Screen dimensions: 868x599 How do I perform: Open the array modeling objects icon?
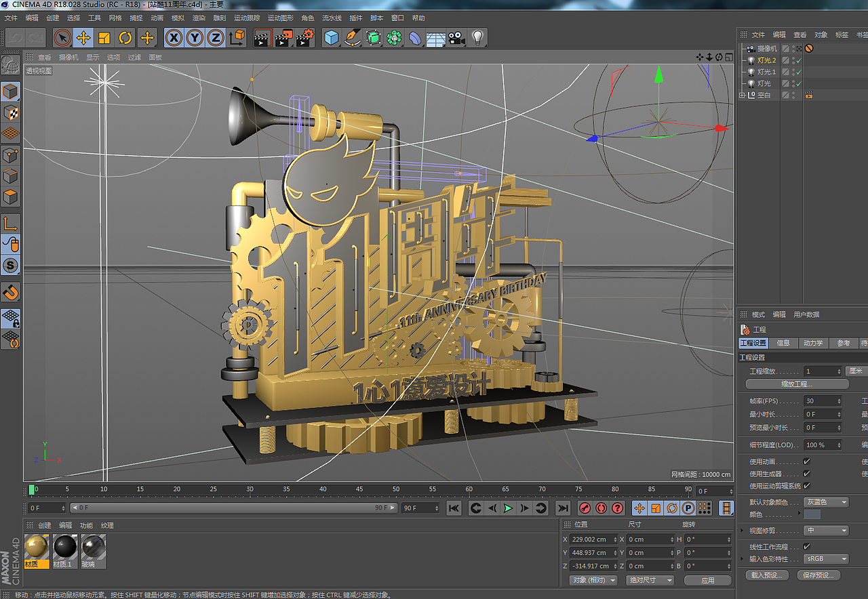click(x=394, y=38)
